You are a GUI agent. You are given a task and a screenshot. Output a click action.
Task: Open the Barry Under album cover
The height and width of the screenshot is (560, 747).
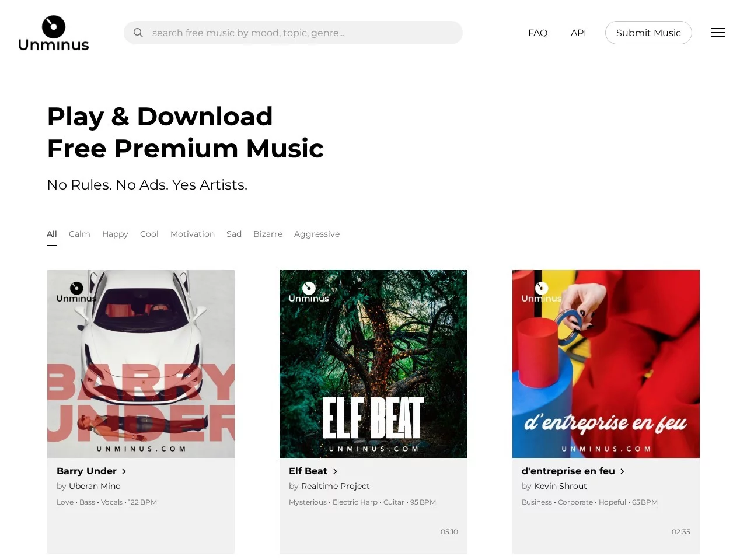coord(141,364)
